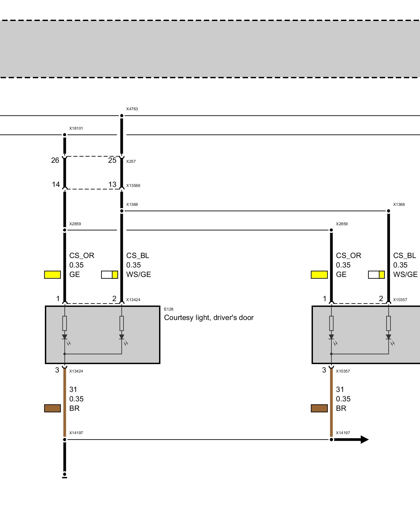Click CS_BL signal label on right-hand wire

coord(405,256)
